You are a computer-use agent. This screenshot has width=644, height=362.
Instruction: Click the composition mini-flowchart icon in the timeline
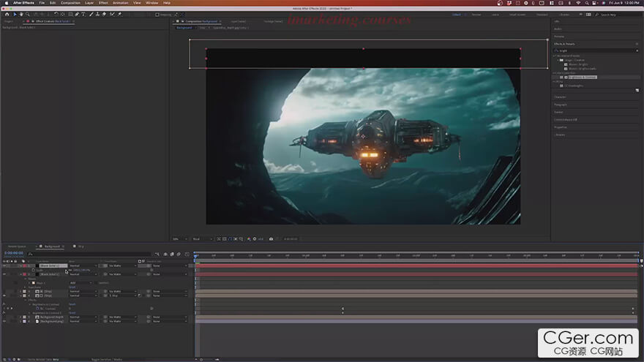tap(157, 254)
